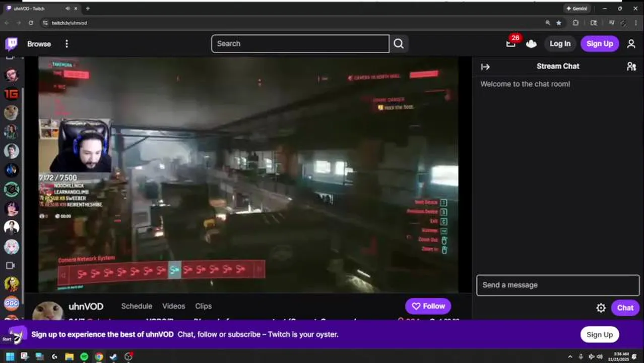
Task: Click the uhnVOD cat profile avatar
Action: click(x=48, y=310)
